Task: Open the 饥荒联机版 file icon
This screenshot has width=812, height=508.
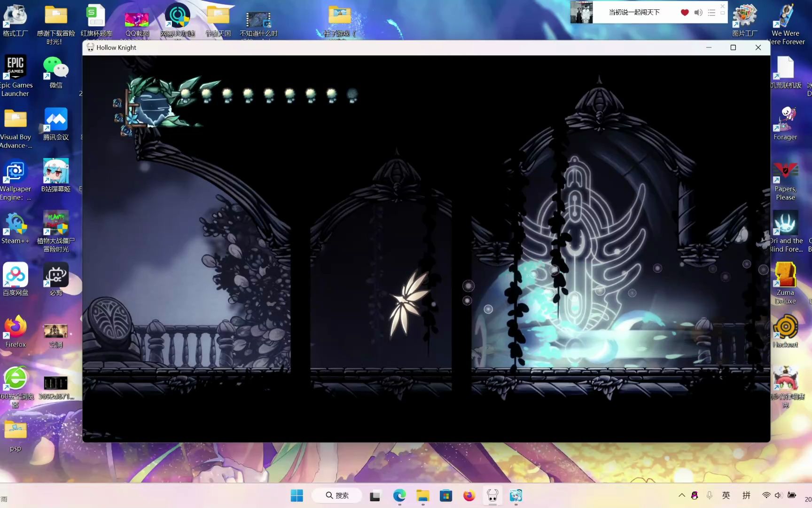Action: coord(785,72)
